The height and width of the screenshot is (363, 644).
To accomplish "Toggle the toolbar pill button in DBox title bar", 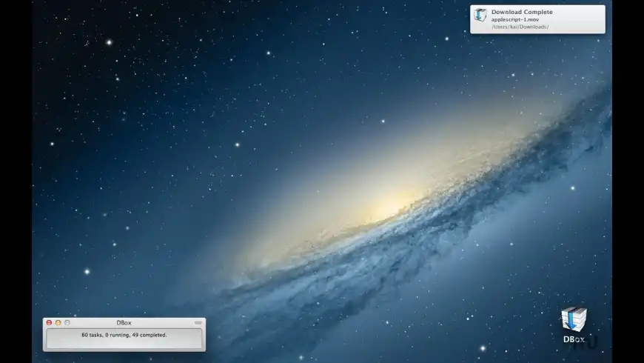I will click(x=198, y=323).
